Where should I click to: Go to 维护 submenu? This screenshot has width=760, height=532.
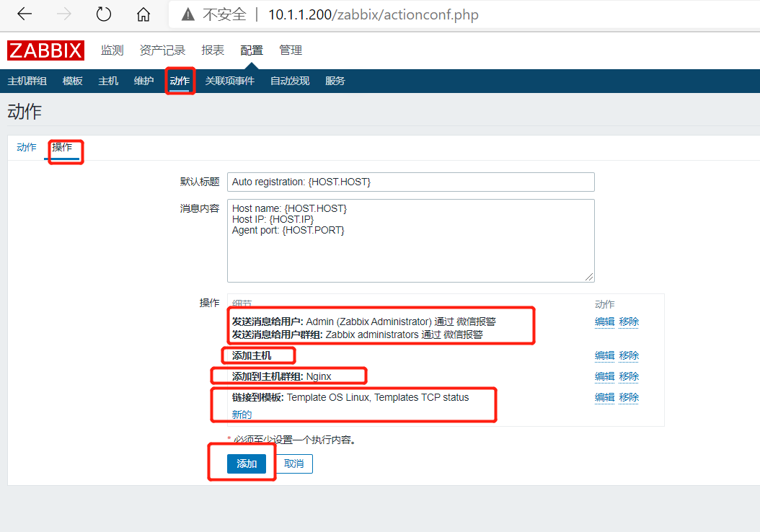144,81
